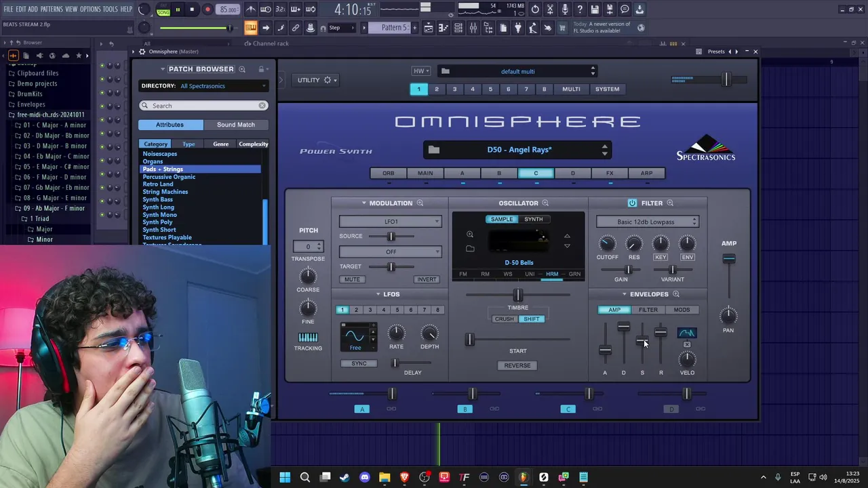Image resolution: width=868 pixels, height=488 pixels.
Task: Open the Directory All Spectrasonics dropdown
Action: [x=203, y=86]
